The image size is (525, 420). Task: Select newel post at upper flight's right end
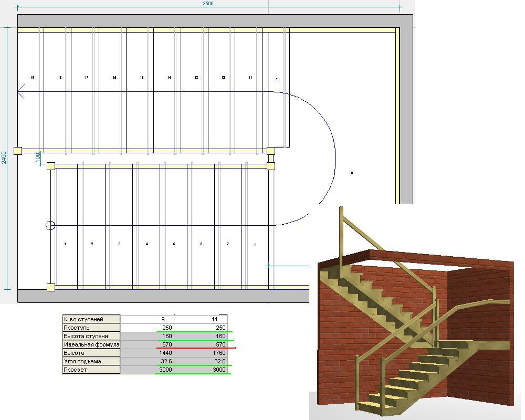270,151
